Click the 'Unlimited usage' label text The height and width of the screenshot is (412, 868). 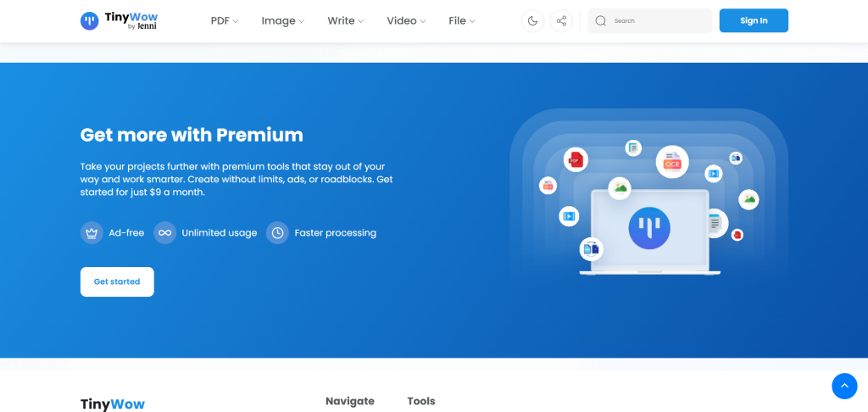click(220, 233)
